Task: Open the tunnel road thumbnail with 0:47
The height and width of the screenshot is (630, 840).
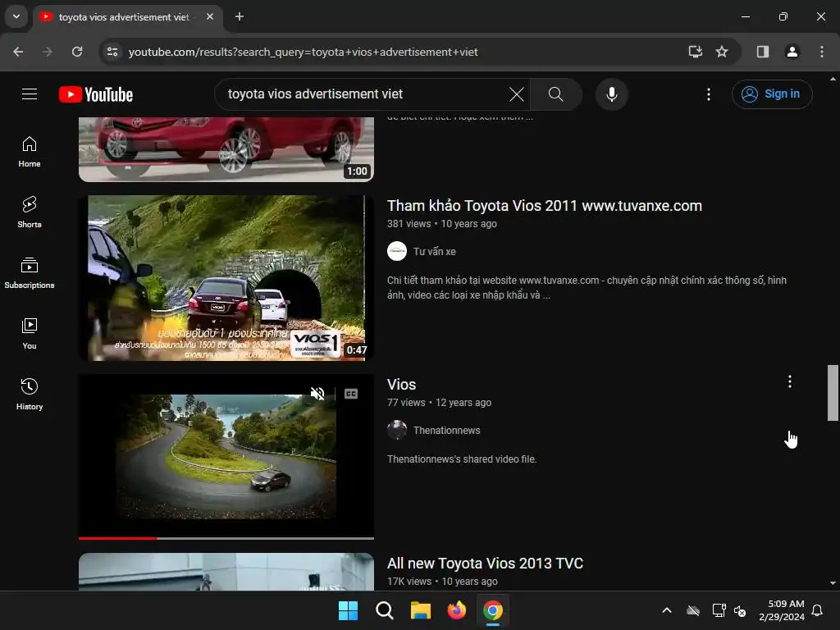Action: coord(226,278)
